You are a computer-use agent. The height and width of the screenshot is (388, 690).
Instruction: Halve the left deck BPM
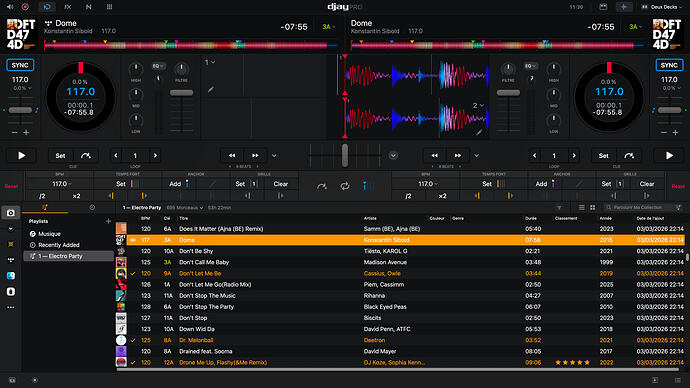click(42, 196)
